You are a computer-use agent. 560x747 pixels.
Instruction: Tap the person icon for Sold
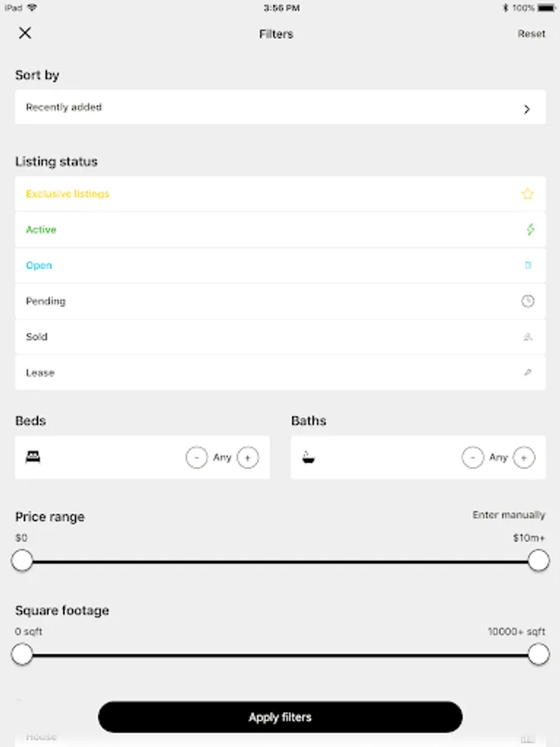point(528,337)
